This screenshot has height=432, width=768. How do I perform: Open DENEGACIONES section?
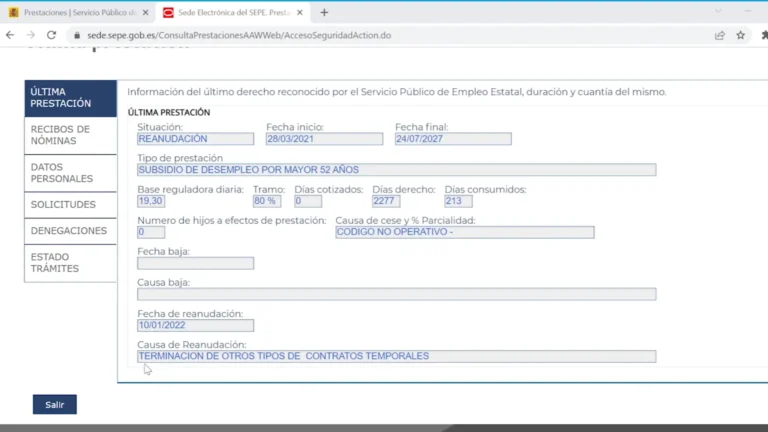coord(71,231)
